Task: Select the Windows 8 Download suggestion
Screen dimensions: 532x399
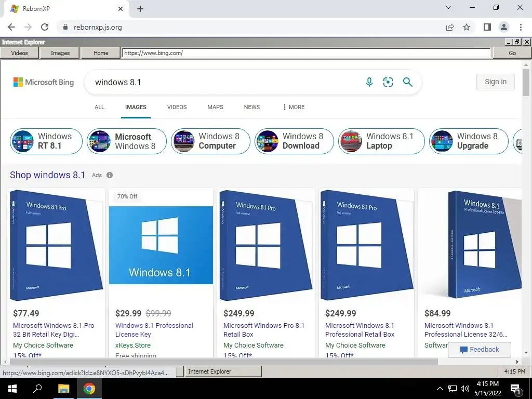Action: click(294, 141)
